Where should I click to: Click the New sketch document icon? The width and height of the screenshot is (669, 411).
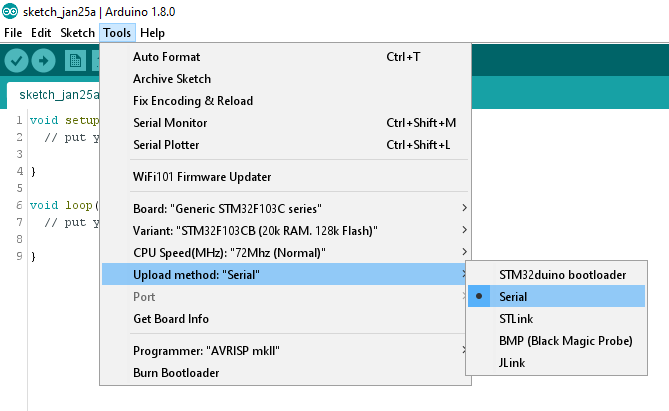click(75, 61)
